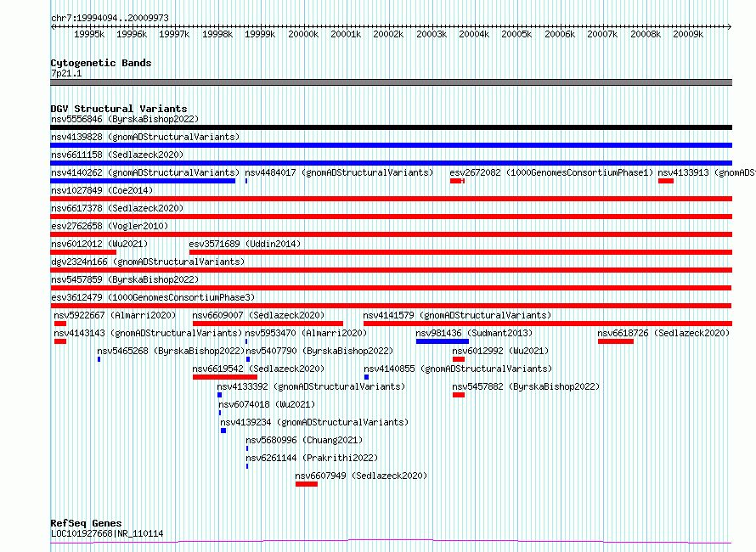Click the red nsv6618726 variant bar
The height and width of the screenshot is (552, 756).
coord(616,341)
